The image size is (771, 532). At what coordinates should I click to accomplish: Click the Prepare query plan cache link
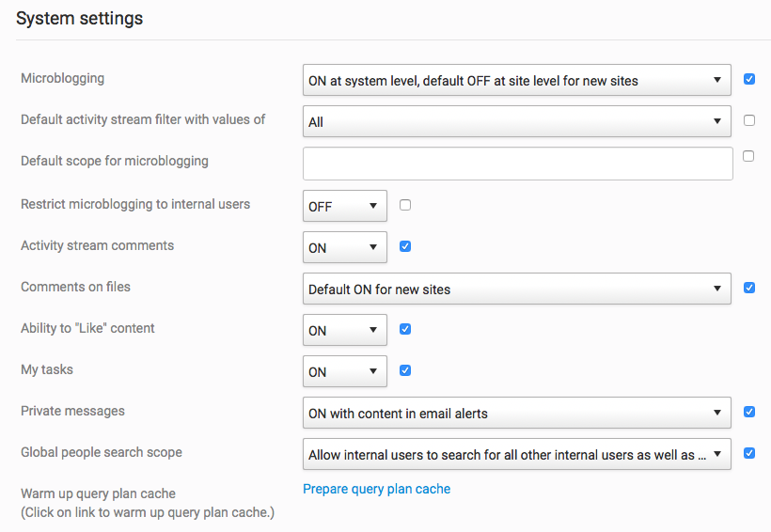pyautogui.click(x=376, y=489)
